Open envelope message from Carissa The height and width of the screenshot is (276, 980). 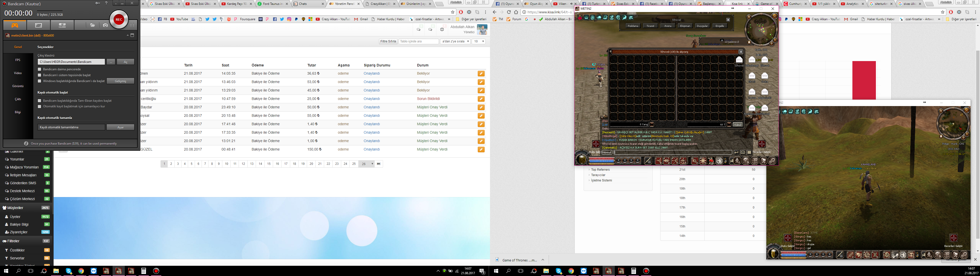(x=752, y=92)
